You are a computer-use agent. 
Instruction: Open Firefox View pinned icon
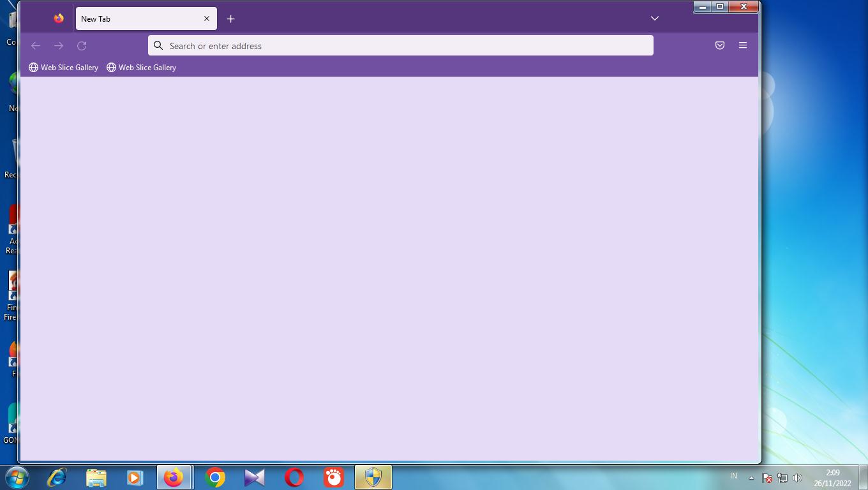coord(59,19)
